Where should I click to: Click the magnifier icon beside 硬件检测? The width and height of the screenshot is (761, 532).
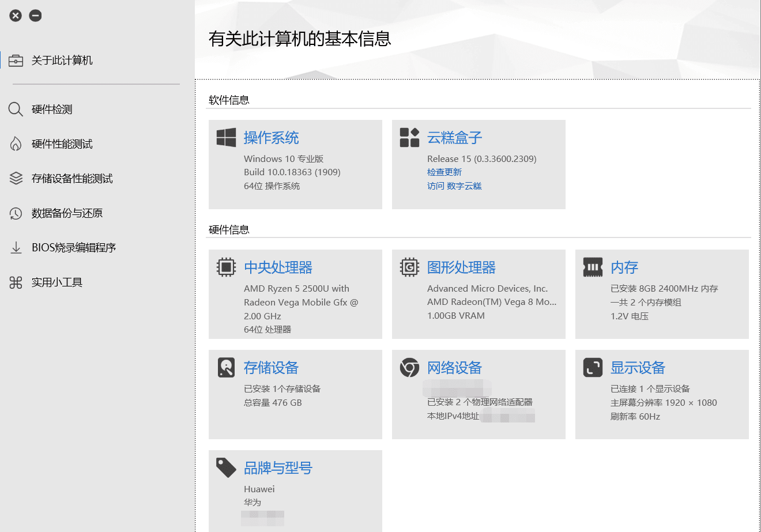tap(16, 109)
